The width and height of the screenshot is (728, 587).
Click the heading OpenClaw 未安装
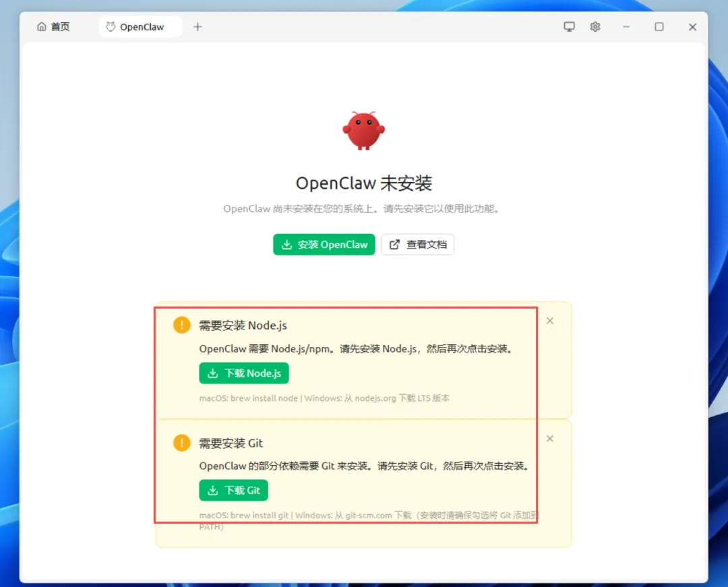[x=364, y=183]
